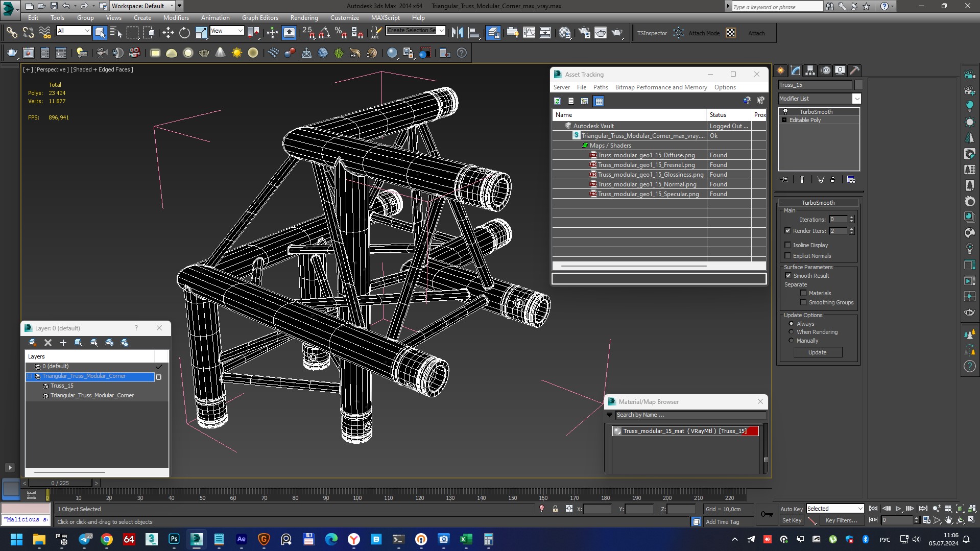Viewport: 980px width, 551px height.
Task: Open Excel from the taskbar
Action: 466,539
